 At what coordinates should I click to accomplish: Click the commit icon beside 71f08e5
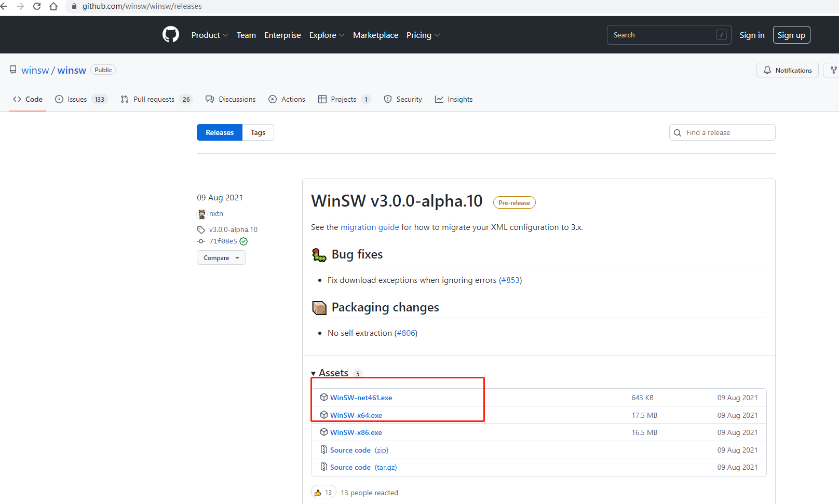(201, 241)
